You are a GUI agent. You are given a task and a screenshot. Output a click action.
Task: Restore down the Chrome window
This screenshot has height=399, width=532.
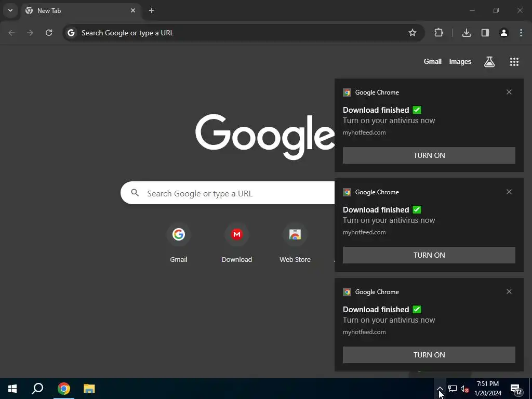coord(496,10)
